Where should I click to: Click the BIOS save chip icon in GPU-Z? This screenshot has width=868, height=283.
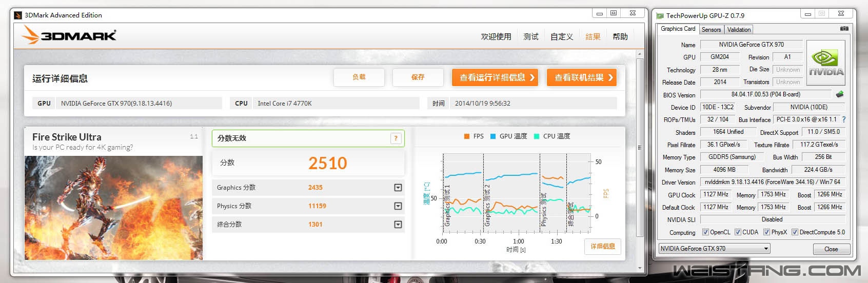(840, 94)
